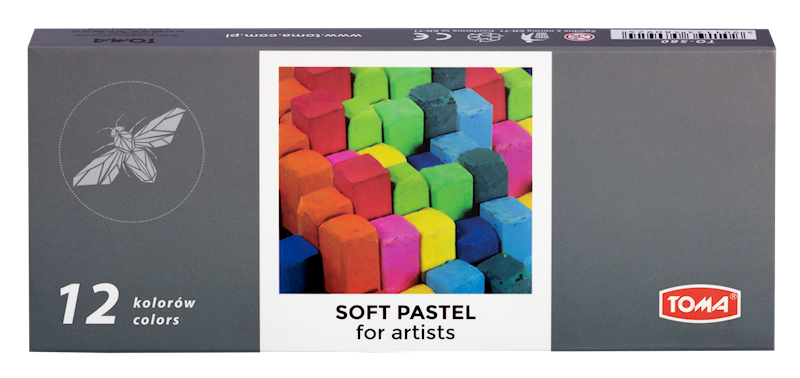This screenshot has height=378, width=800.
Task: Pick the yellow pastel stick in bottom center
Action: pos(430,240)
